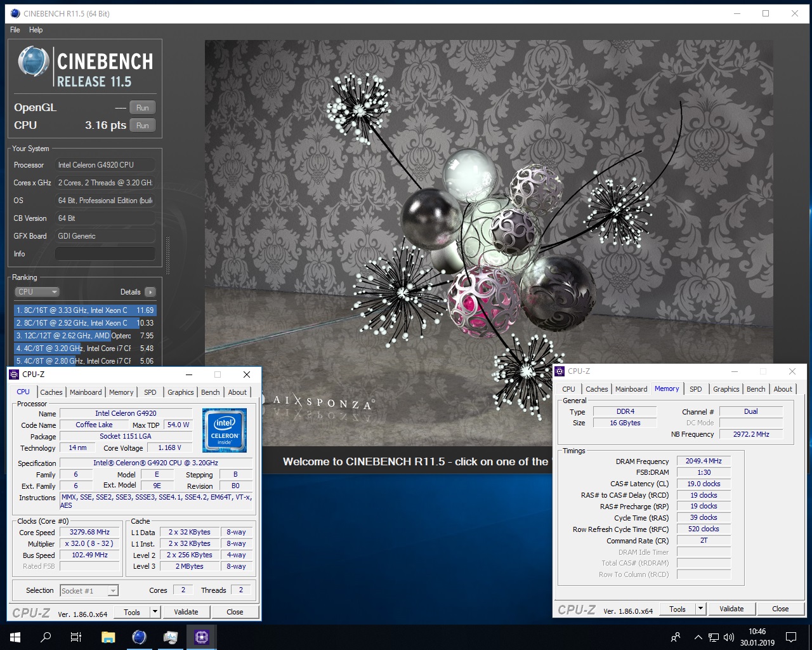
Task: Open the CPU ranking dropdown
Action: click(37, 292)
